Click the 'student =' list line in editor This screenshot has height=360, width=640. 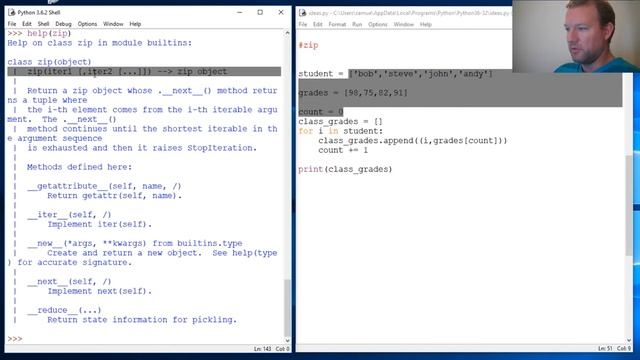coord(396,74)
